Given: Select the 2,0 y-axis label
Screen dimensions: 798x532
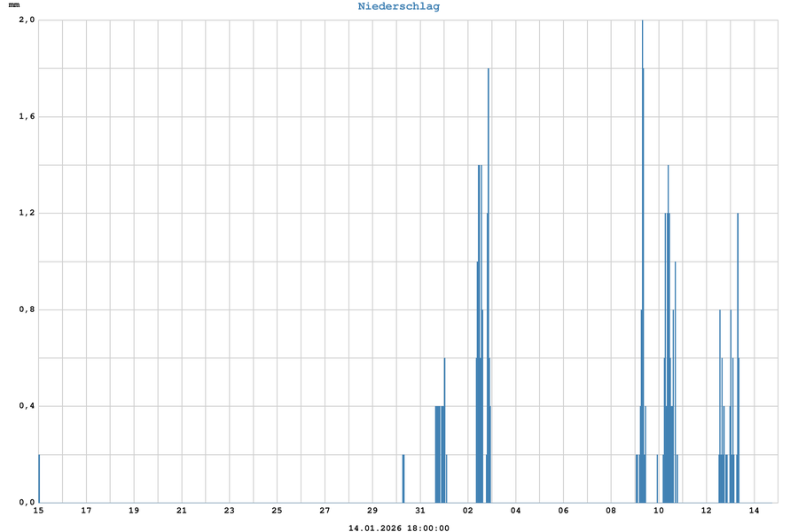Looking at the screenshot, I should tap(27, 20).
